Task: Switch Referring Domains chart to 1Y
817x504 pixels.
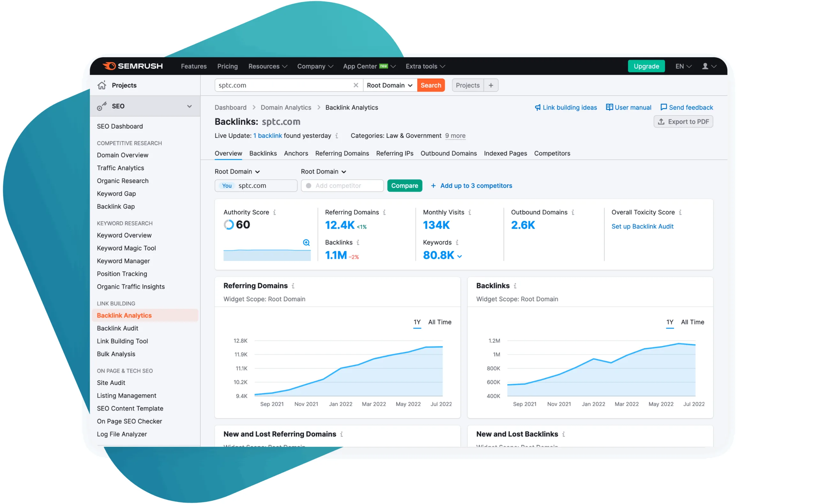Action: tap(417, 322)
